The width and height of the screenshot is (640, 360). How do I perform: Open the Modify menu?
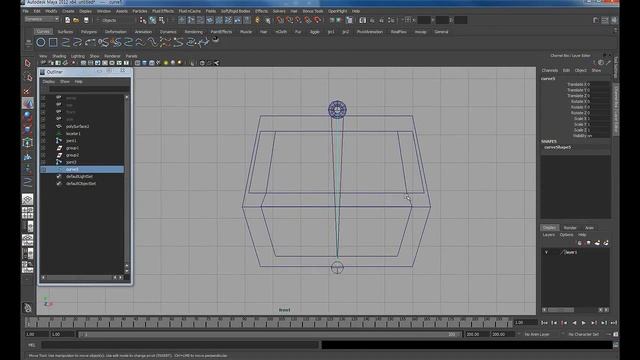pos(51,11)
